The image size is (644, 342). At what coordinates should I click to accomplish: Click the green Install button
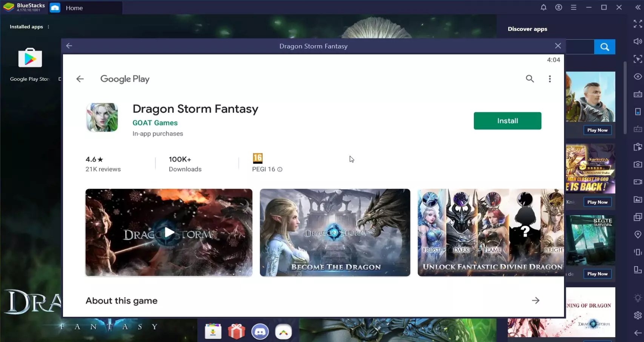click(507, 121)
